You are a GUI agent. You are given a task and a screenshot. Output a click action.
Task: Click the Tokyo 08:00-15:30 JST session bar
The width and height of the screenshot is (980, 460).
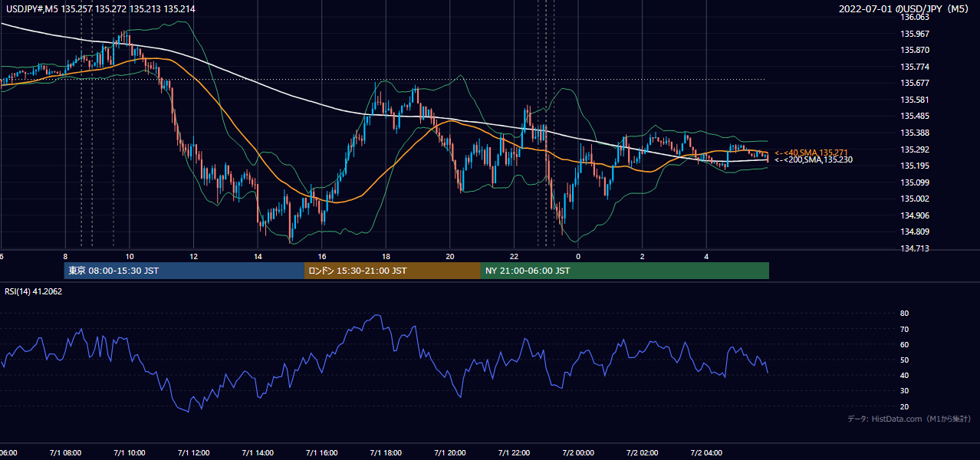184,271
